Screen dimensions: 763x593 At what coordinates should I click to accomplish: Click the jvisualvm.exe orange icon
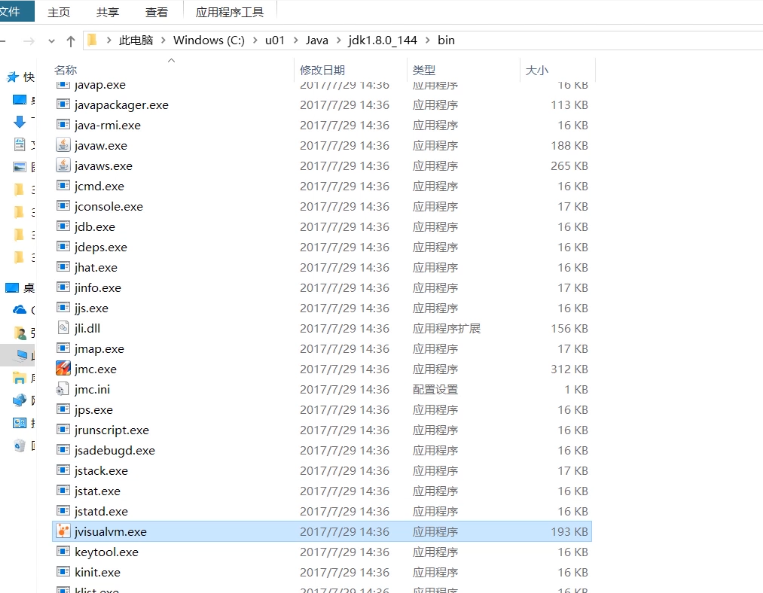(63, 531)
